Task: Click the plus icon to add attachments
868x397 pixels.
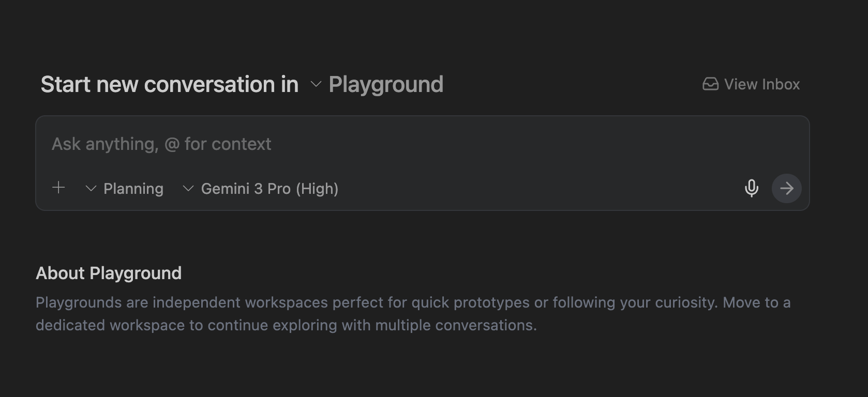Action: pos(59,188)
